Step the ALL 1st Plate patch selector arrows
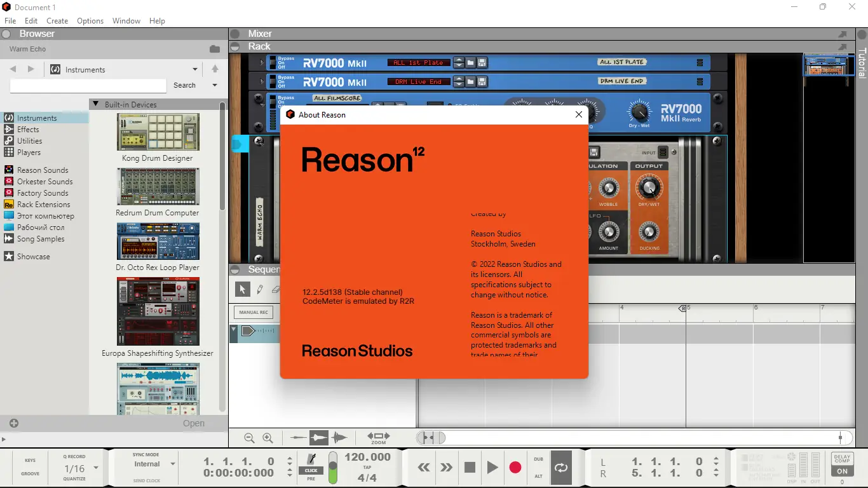The height and width of the screenshot is (488, 868). (x=458, y=63)
